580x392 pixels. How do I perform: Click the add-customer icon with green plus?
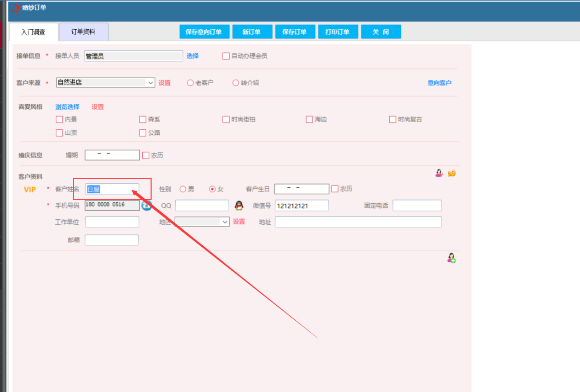(451, 258)
